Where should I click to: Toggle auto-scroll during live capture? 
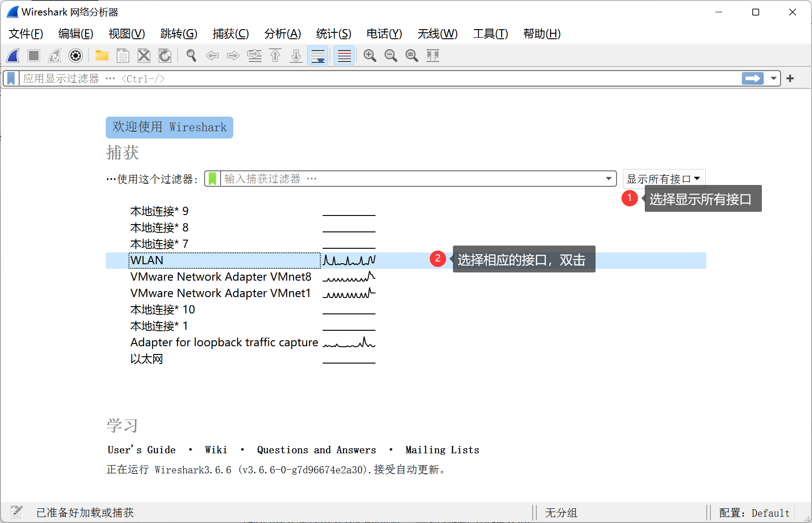pos(318,56)
